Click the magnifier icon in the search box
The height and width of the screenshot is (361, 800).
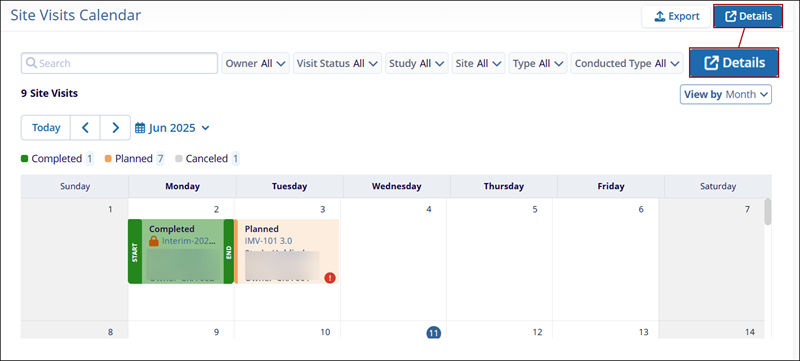click(x=31, y=63)
